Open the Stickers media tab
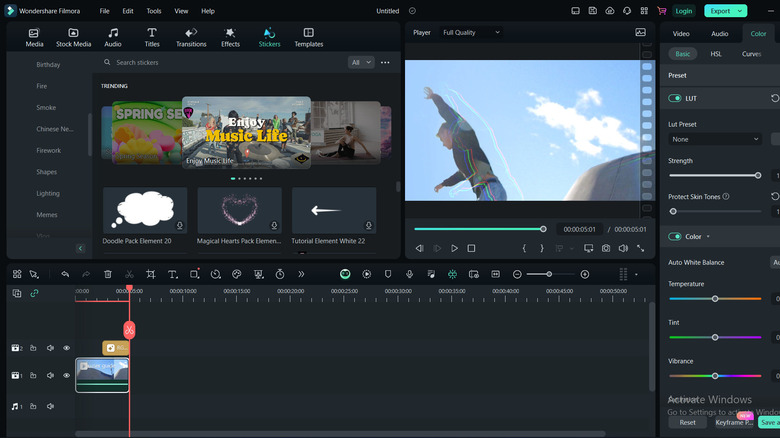The width and height of the screenshot is (780, 438). 269,37
